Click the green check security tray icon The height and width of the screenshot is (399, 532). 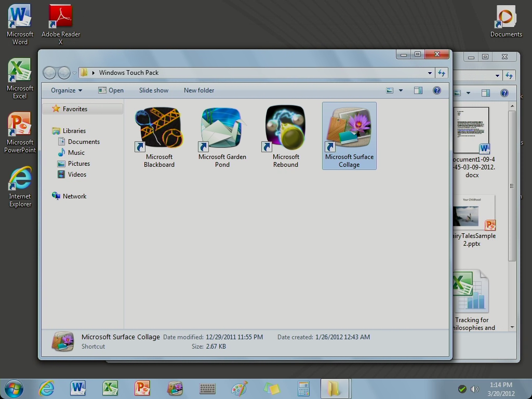(462, 389)
